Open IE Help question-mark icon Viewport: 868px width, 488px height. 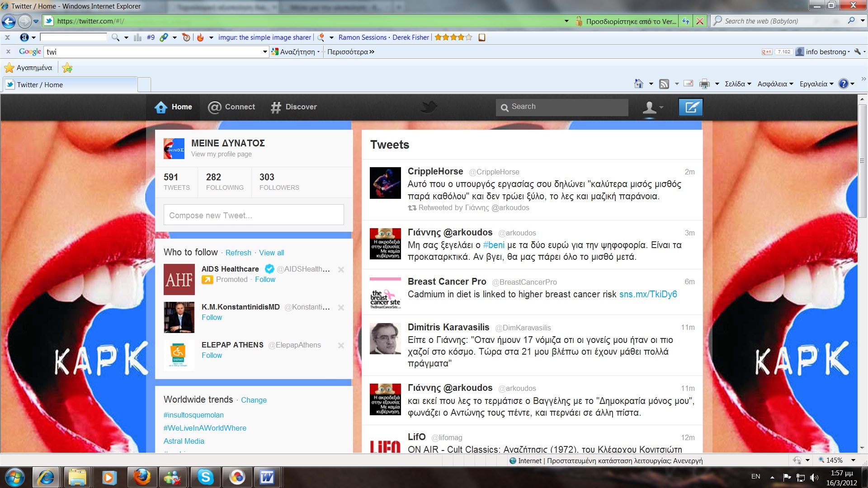coord(843,84)
